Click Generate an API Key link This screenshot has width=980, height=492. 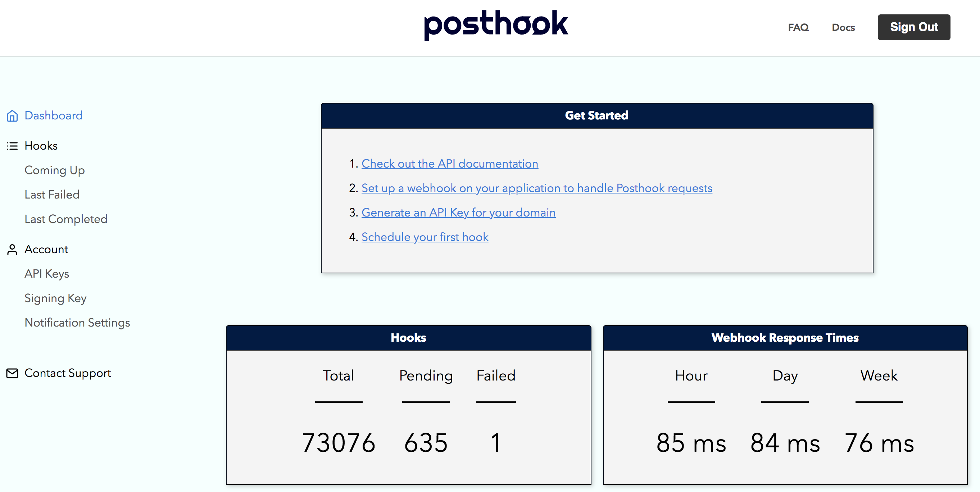pos(458,212)
